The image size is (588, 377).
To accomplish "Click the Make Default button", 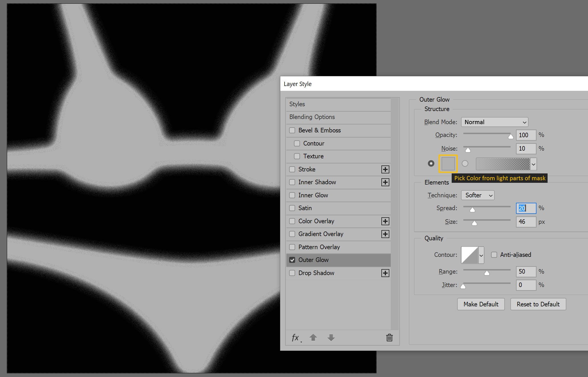I will tap(481, 304).
